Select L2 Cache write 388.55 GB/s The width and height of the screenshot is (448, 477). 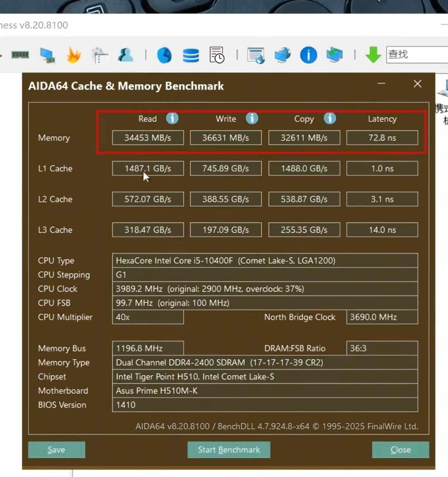coord(226,199)
